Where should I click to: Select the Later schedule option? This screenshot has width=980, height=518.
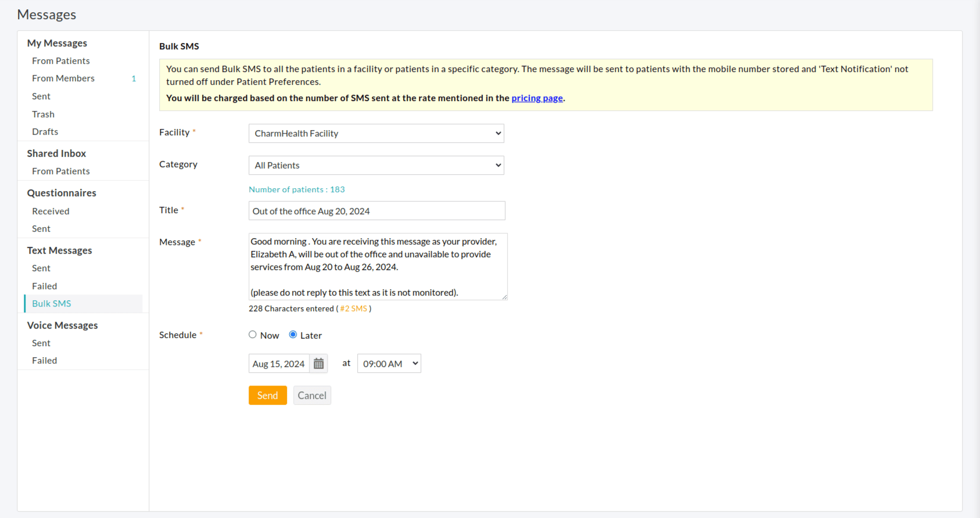point(293,334)
